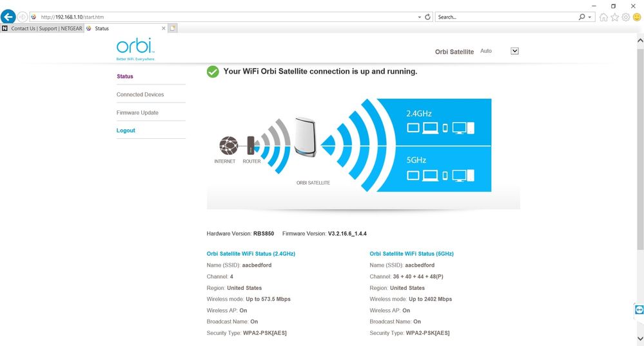Open the Firmware Update page
The image size is (644, 346).
(x=137, y=112)
